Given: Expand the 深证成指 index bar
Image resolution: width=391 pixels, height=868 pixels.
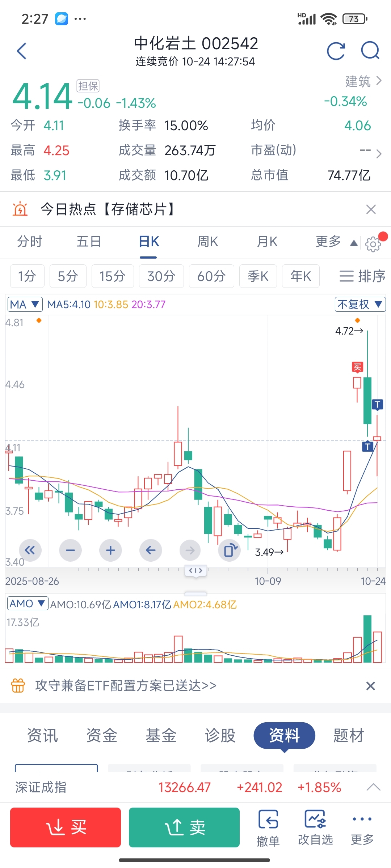Looking at the screenshot, I should pyautogui.click(x=373, y=787).
